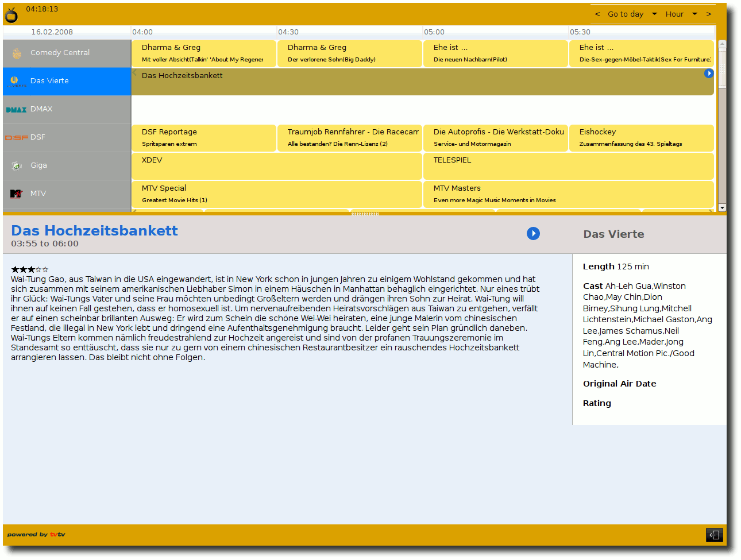Image resolution: width=741 pixels, height=560 pixels.
Task: Click the splitter handle between grid and details
Action: click(x=365, y=214)
